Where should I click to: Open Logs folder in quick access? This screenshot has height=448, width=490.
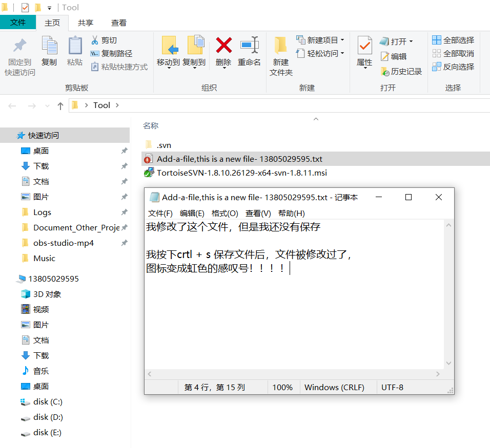[x=42, y=212]
